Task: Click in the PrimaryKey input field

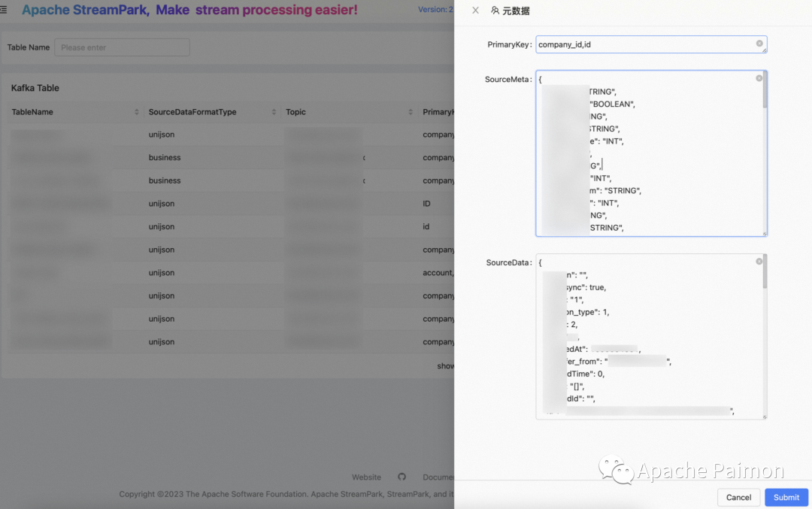Action: (651, 44)
